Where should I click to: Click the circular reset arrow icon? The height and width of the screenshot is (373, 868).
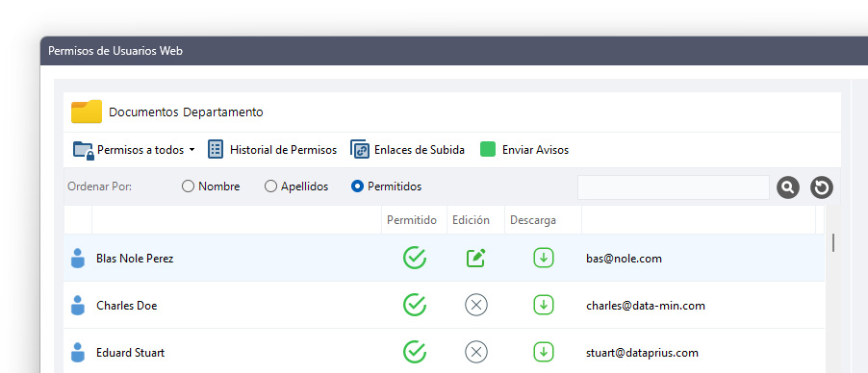point(822,187)
